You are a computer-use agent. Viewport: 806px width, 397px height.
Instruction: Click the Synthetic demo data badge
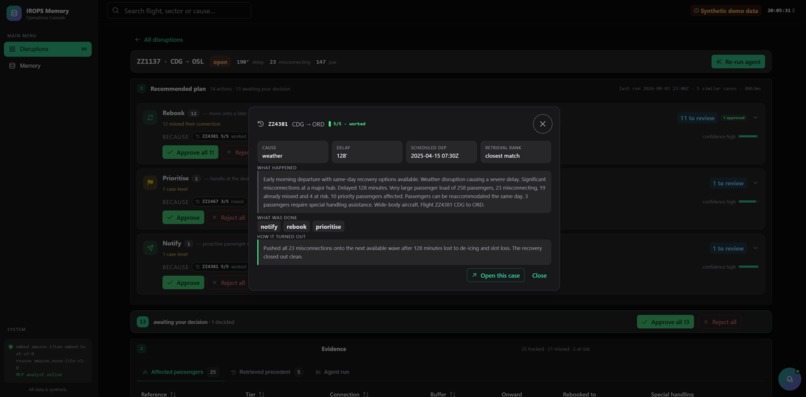[726, 10]
